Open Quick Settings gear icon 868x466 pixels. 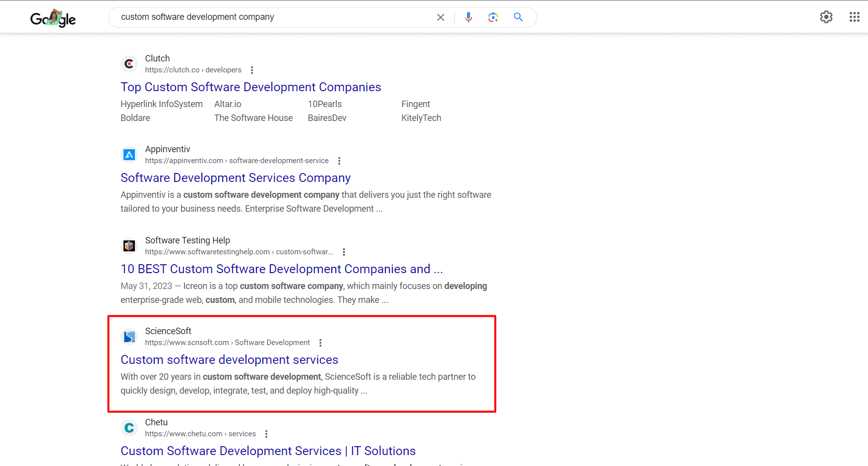point(826,17)
